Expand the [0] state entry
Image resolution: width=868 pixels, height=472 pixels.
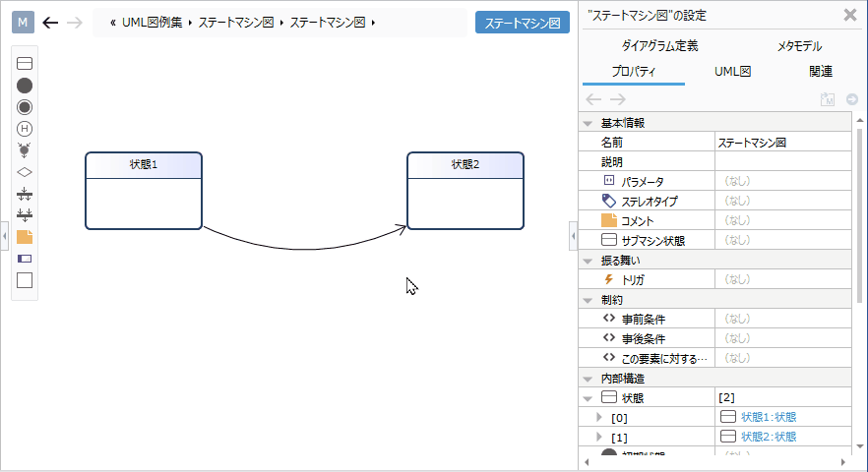pyautogui.click(x=599, y=417)
